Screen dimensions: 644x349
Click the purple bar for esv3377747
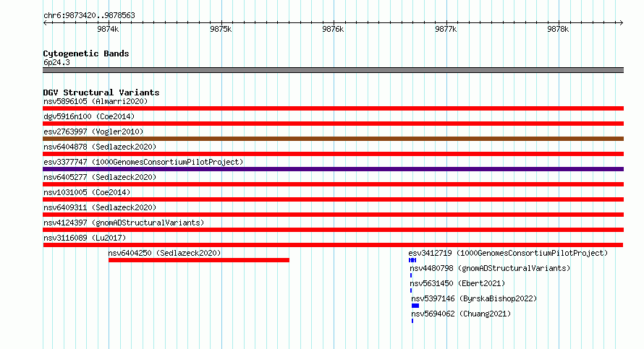[333, 169]
